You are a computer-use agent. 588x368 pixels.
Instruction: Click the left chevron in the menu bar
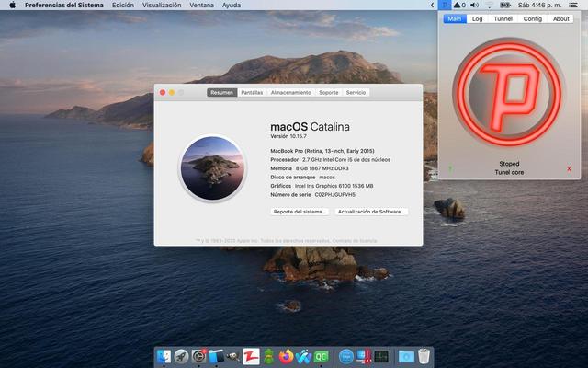click(x=432, y=5)
